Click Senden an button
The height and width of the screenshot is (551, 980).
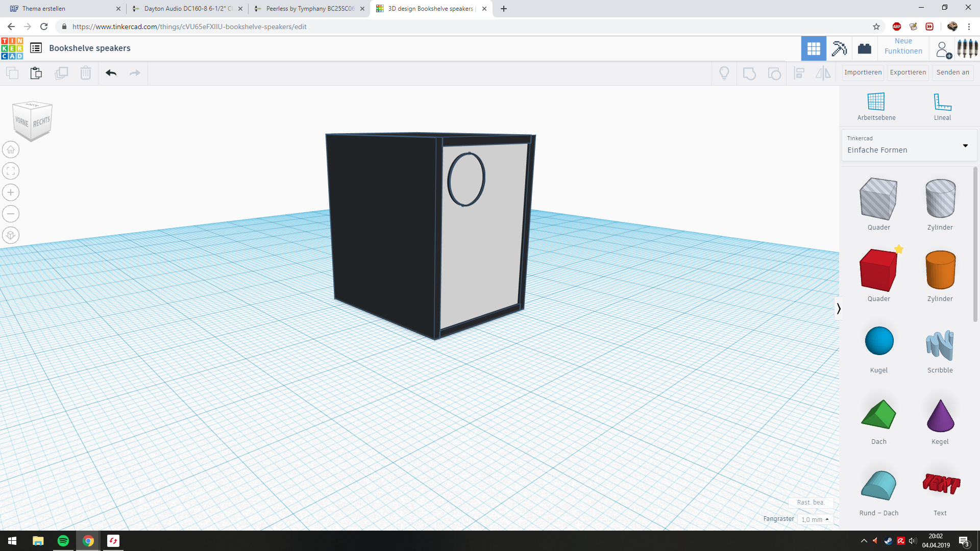click(952, 72)
